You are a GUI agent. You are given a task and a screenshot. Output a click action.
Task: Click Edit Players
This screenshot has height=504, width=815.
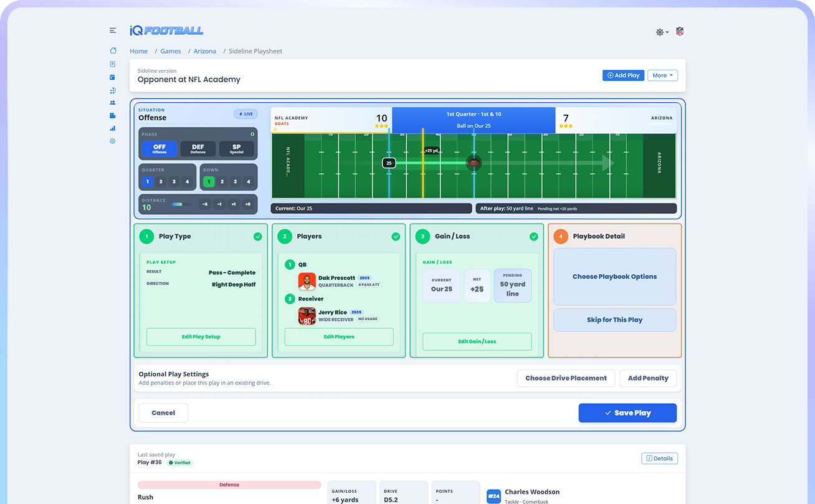coord(339,337)
